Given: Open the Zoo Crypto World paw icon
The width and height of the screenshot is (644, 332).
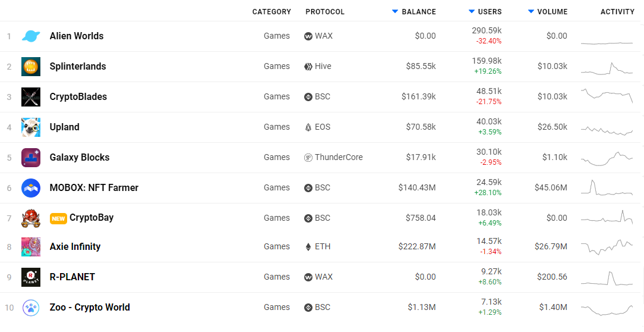Looking at the screenshot, I should [x=31, y=308].
